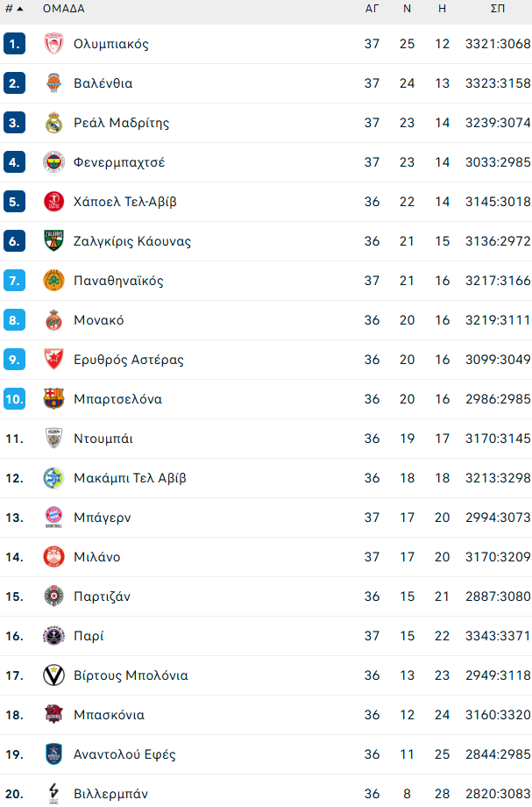Click the Virtus Bologna V logo
The image size is (532, 807).
click(x=53, y=675)
